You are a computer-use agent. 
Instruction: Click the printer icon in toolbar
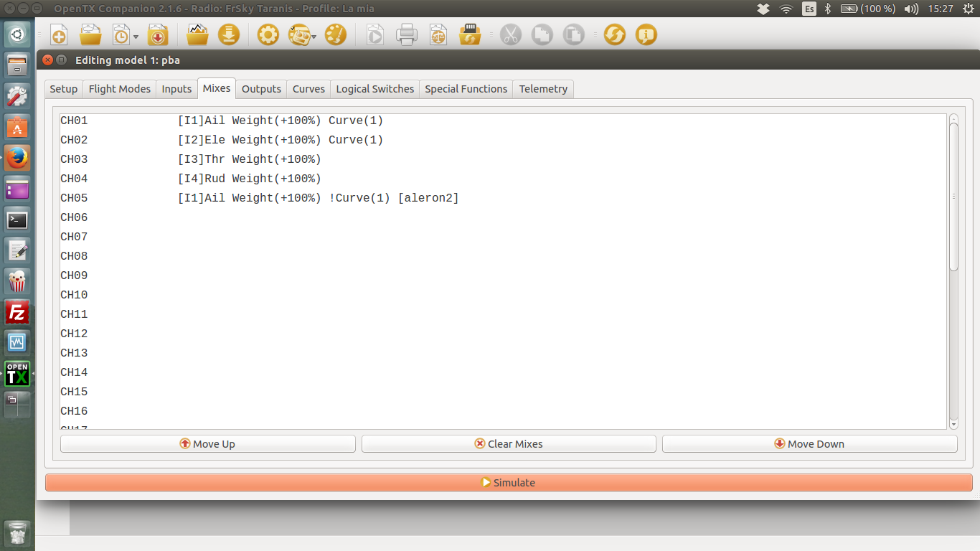tap(406, 34)
